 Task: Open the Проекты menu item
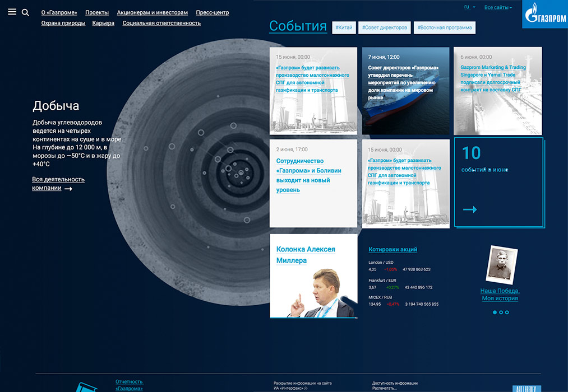(97, 12)
